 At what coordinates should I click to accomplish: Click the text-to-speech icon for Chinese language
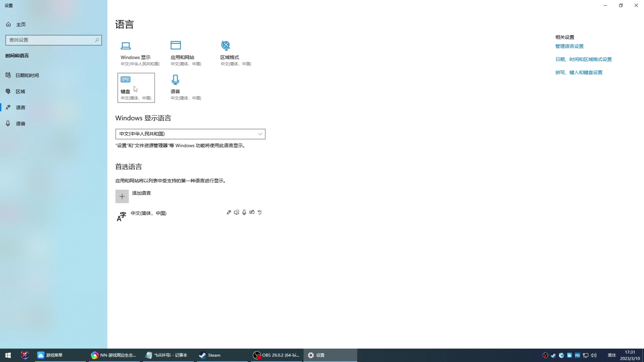(x=236, y=212)
